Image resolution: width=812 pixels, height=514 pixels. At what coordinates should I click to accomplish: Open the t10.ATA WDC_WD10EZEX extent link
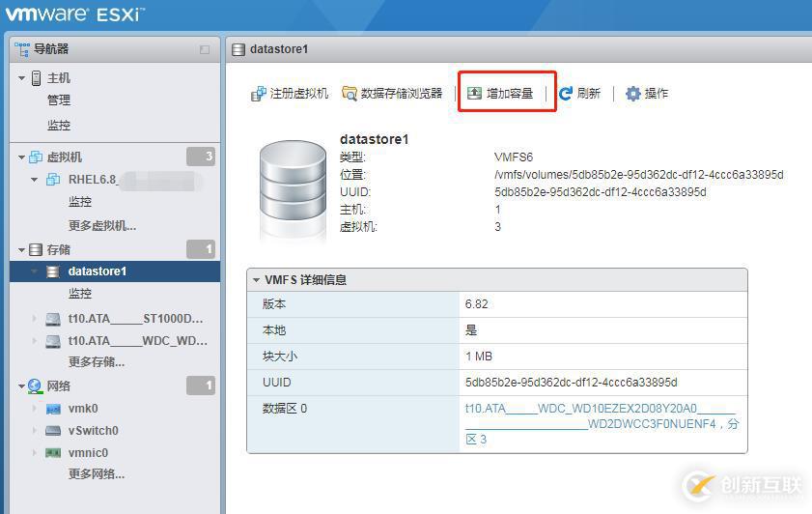602,424
